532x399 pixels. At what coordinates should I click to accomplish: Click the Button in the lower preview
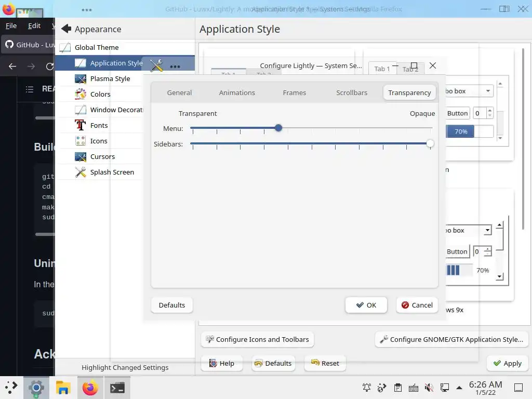pyautogui.click(x=457, y=251)
